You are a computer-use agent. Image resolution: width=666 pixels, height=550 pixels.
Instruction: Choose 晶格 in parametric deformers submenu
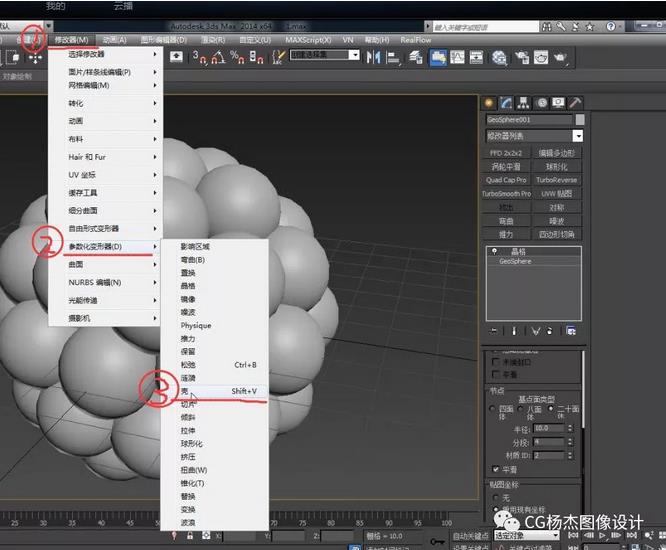pos(215,286)
